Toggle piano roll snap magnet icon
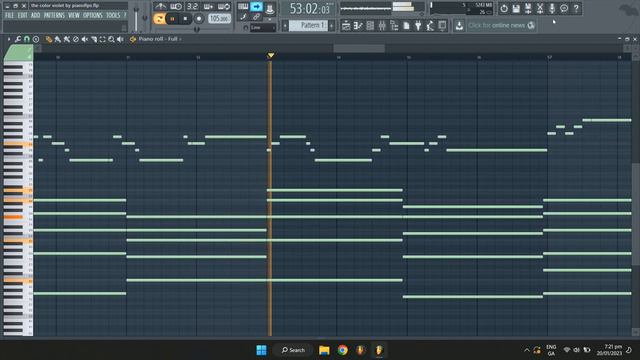The image size is (640, 360). pos(27,39)
